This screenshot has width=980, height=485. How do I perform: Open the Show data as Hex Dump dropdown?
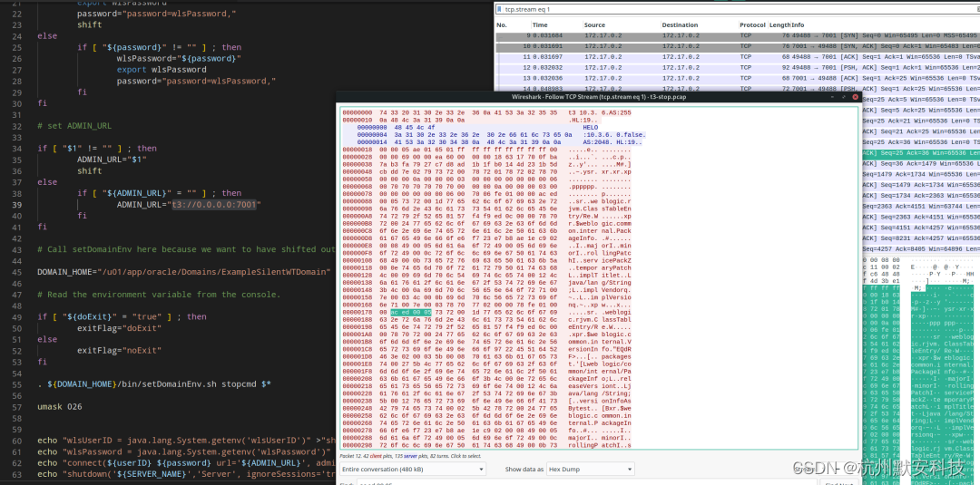tap(590, 469)
